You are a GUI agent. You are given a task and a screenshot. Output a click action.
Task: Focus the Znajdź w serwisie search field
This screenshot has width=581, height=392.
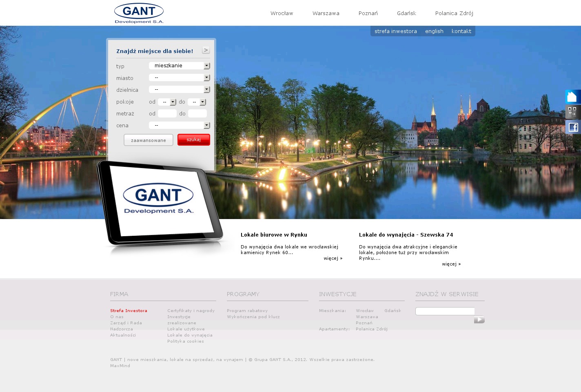pyautogui.click(x=445, y=311)
